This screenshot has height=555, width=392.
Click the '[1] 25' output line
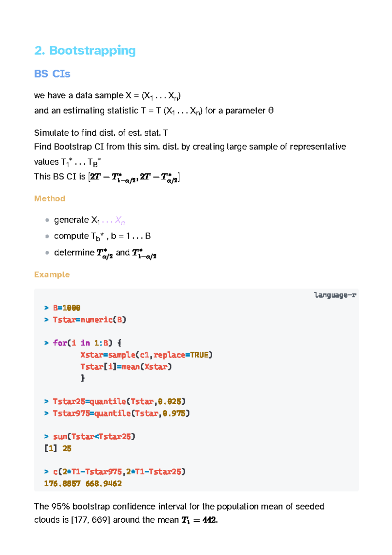tap(58, 448)
